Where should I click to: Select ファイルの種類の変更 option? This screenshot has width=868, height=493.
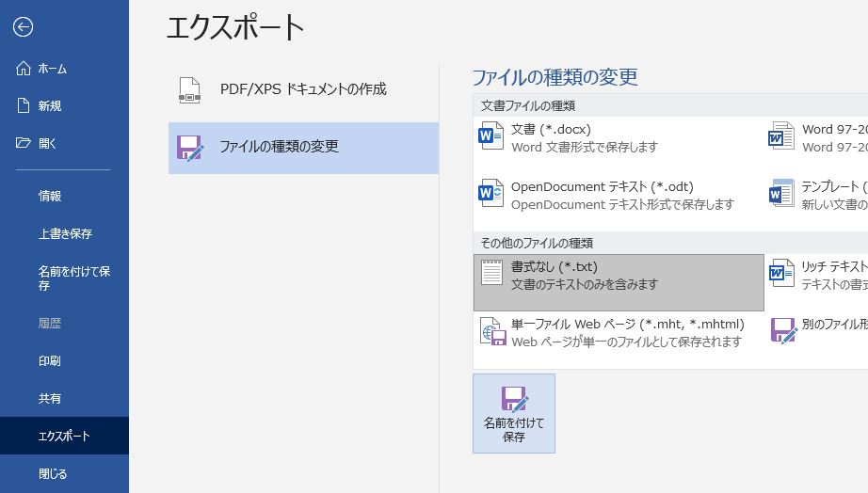(x=303, y=148)
